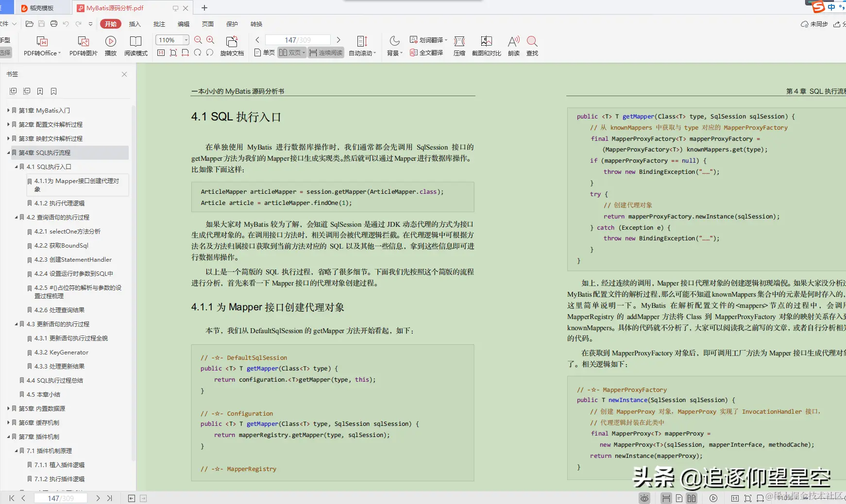The width and height of the screenshot is (846, 504).
Task: Collapse the 4.2 查询语句的执行过程 bookmark
Action: coord(16,217)
